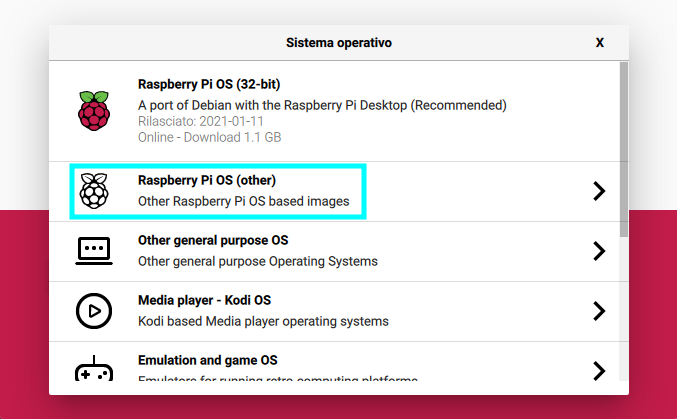This screenshot has height=419, width=677.
Task: Click the outlined raspberry icon for other images
Action: click(94, 191)
